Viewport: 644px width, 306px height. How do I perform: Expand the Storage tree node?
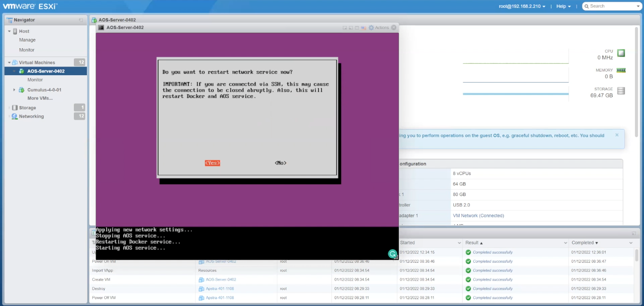[9, 108]
